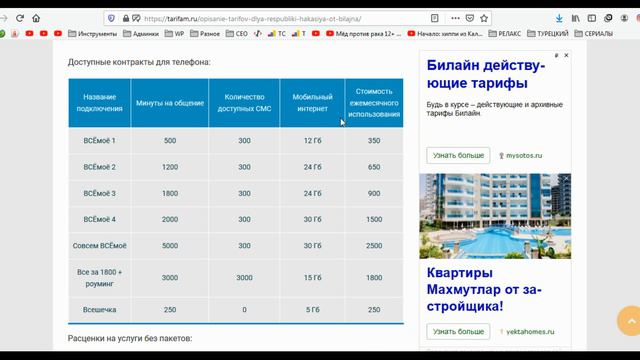
Task: Click the apartment complex ad image
Action: click(495, 216)
